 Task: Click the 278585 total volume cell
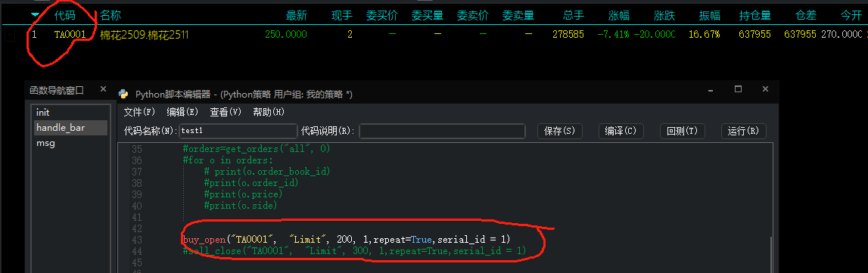point(568,34)
